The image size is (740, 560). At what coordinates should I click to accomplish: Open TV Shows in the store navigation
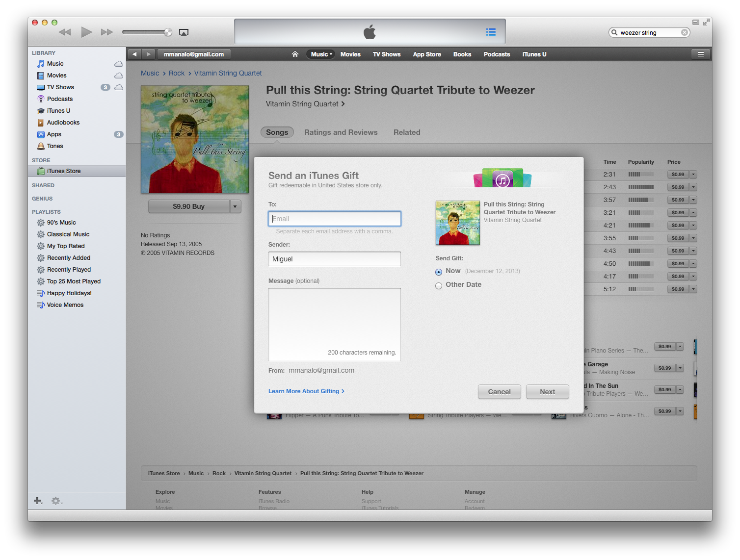click(387, 54)
